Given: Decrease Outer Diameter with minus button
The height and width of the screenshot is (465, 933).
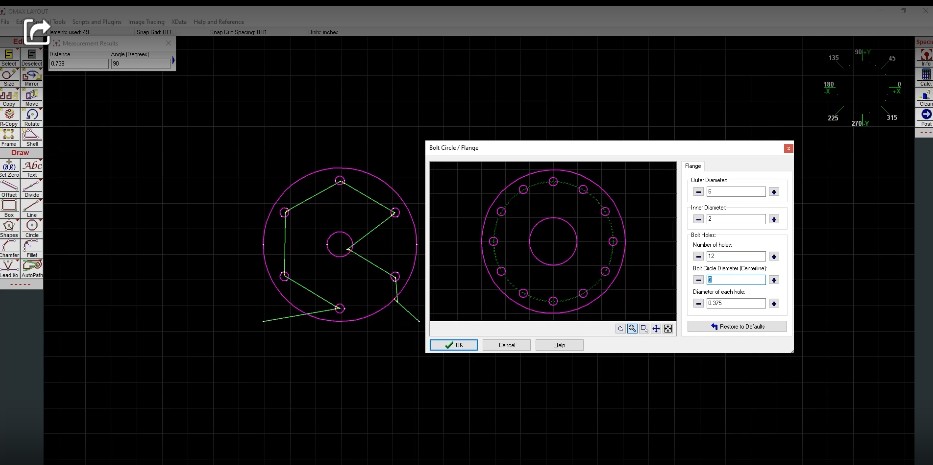Looking at the screenshot, I should [699, 192].
